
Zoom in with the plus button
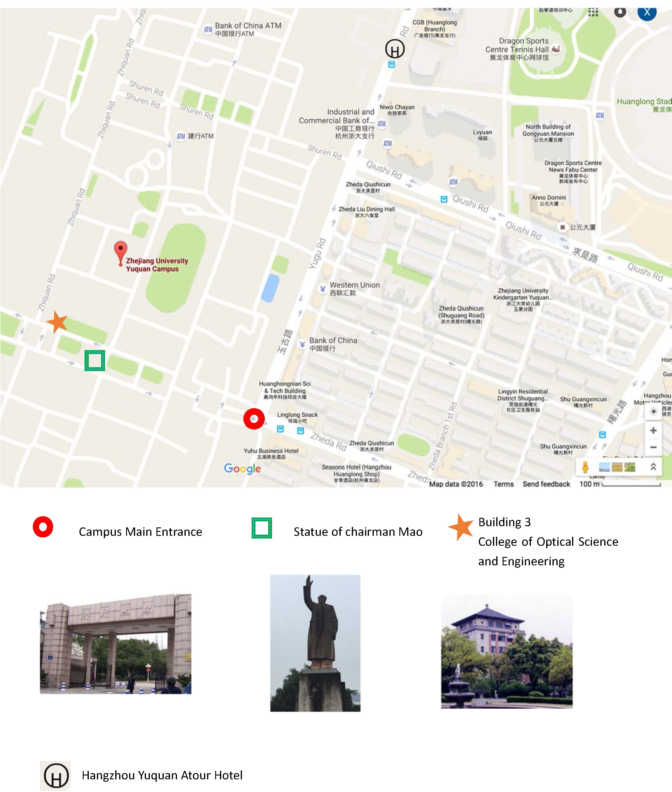pyautogui.click(x=653, y=430)
